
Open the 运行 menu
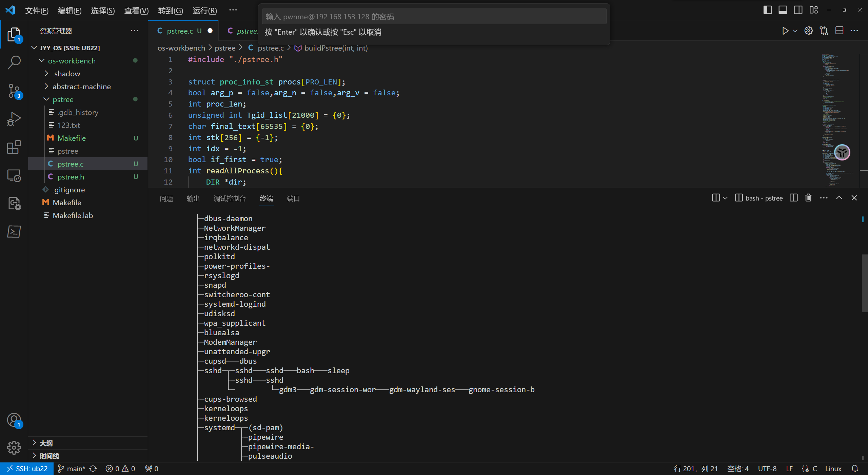point(204,11)
